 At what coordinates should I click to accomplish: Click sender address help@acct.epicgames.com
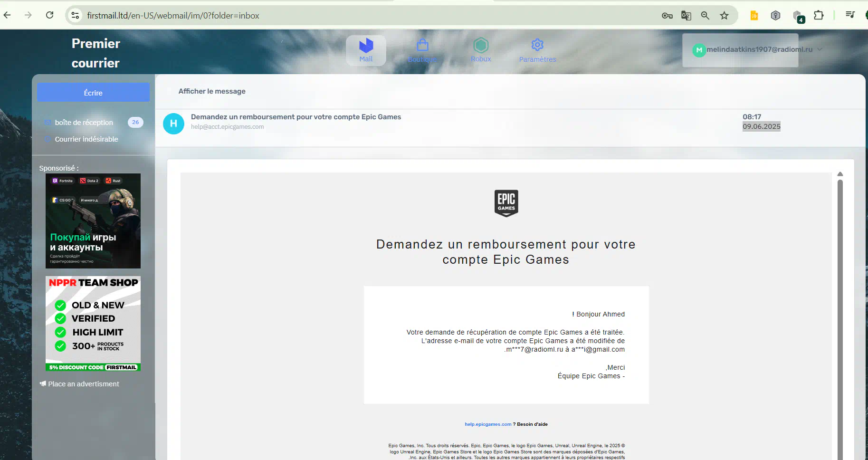pyautogui.click(x=228, y=127)
